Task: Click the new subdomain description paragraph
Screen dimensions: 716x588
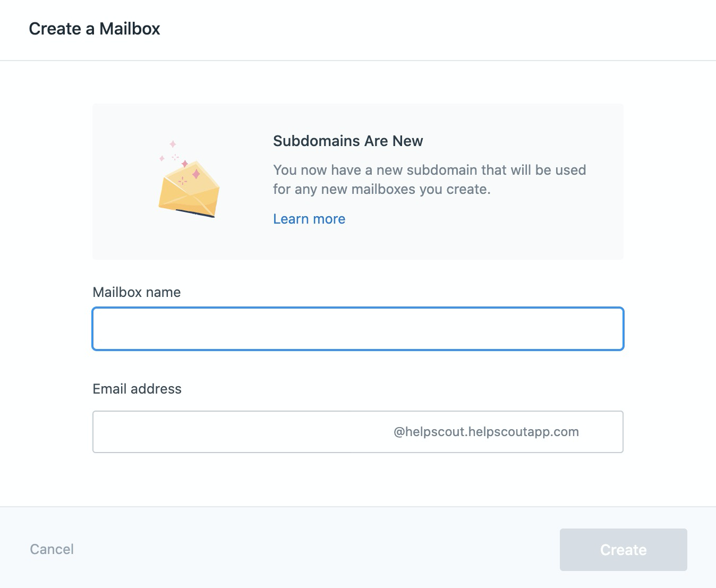Action: (x=429, y=180)
